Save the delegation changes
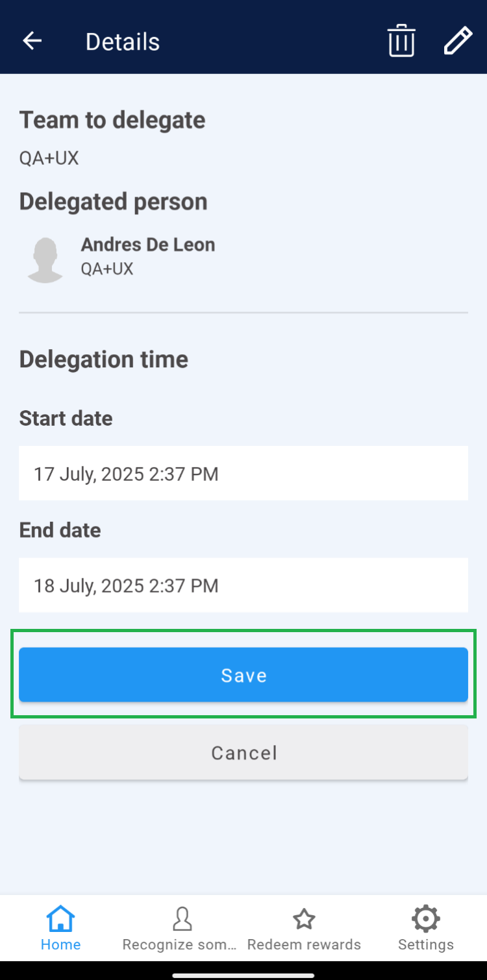This screenshot has width=487, height=980. click(243, 675)
